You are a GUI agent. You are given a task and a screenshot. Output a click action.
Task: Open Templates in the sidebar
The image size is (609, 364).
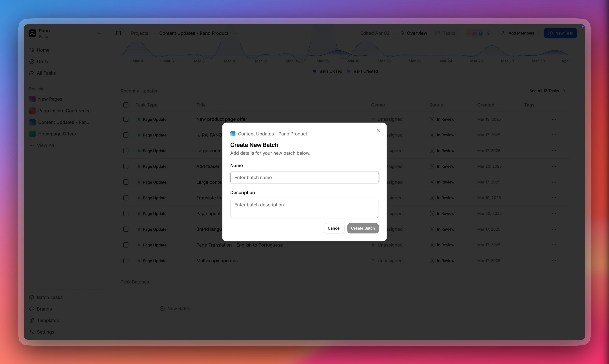tap(48, 320)
